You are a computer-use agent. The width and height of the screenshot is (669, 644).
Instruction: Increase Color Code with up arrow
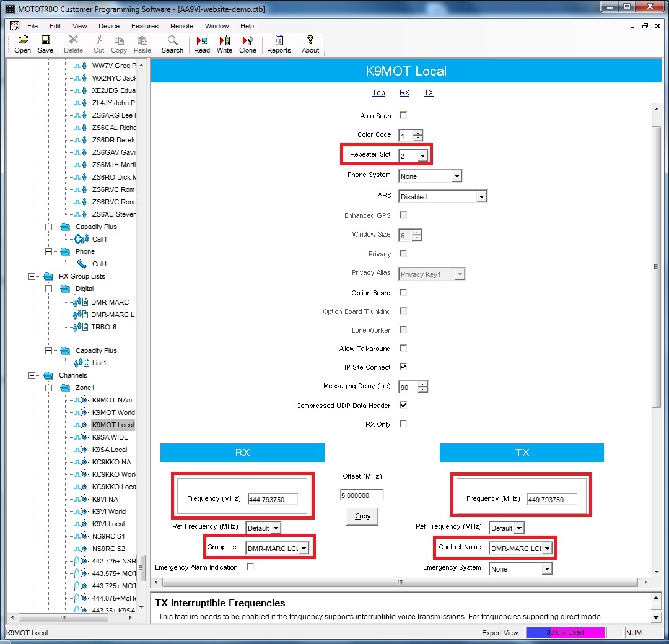pyautogui.click(x=418, y=133)
